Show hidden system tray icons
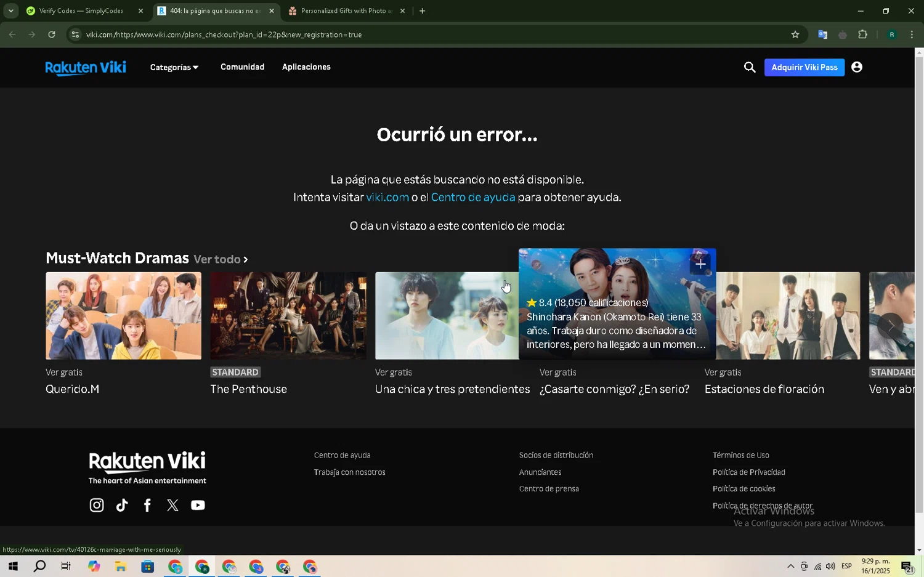 pos(790,566)
